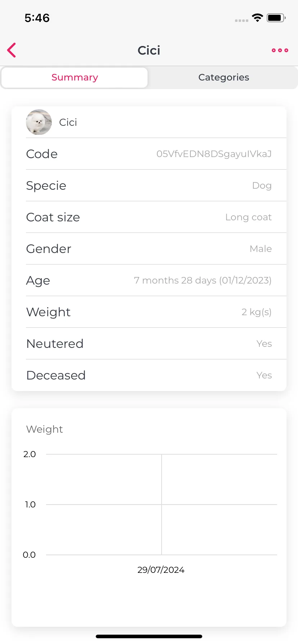Tap the Weight chart title
Image resolution: width=298 pixels, height=644 pixels.
coord(45,429)
